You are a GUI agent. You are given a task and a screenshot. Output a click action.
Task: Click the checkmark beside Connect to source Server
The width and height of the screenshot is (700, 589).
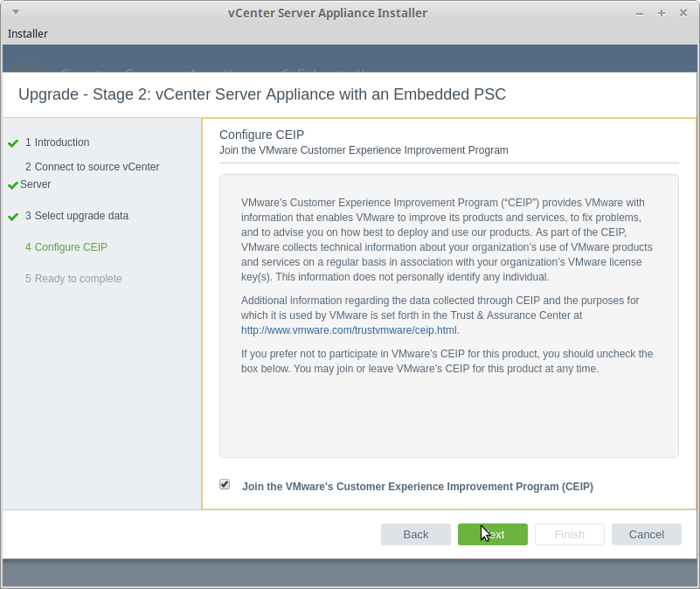coord(13,185)
